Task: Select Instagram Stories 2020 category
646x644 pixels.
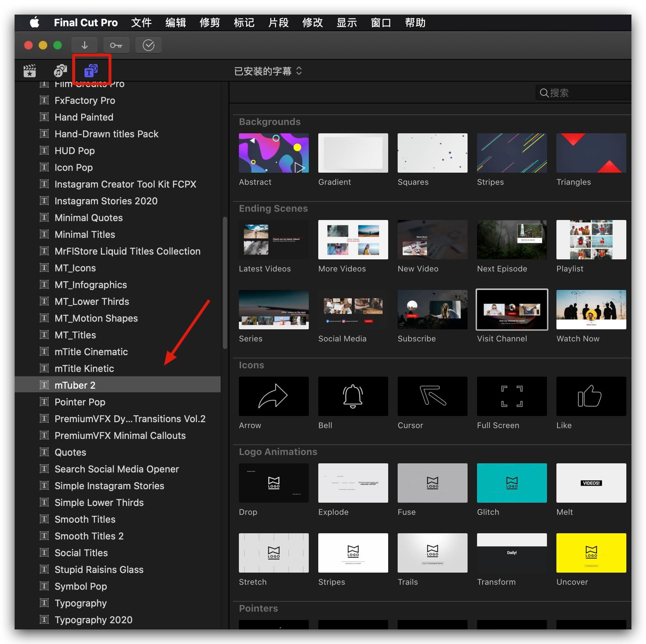Action: pyautogui.click(x=118, y=201)
